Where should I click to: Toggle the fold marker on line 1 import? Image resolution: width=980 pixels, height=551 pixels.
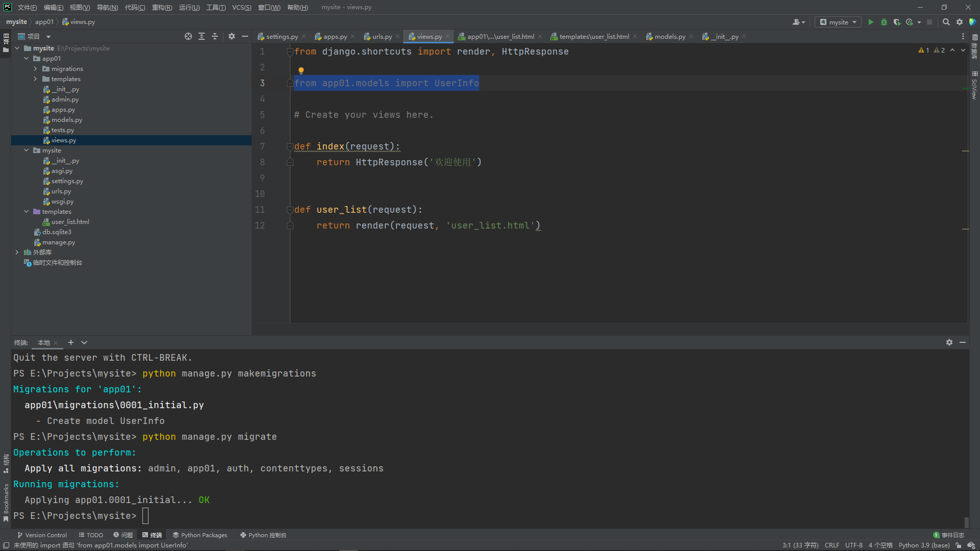[x=290, y=52]
